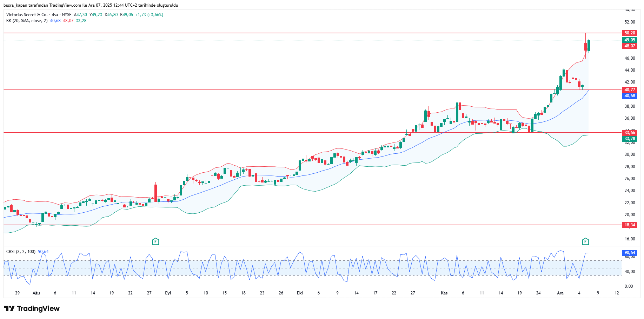Click the latest green candle at chart top
Screen dimensions: 644x319
click(589, 45)
